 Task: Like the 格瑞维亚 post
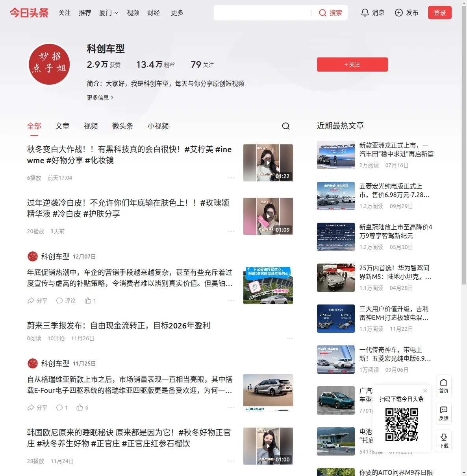click(x=82, y=408)
